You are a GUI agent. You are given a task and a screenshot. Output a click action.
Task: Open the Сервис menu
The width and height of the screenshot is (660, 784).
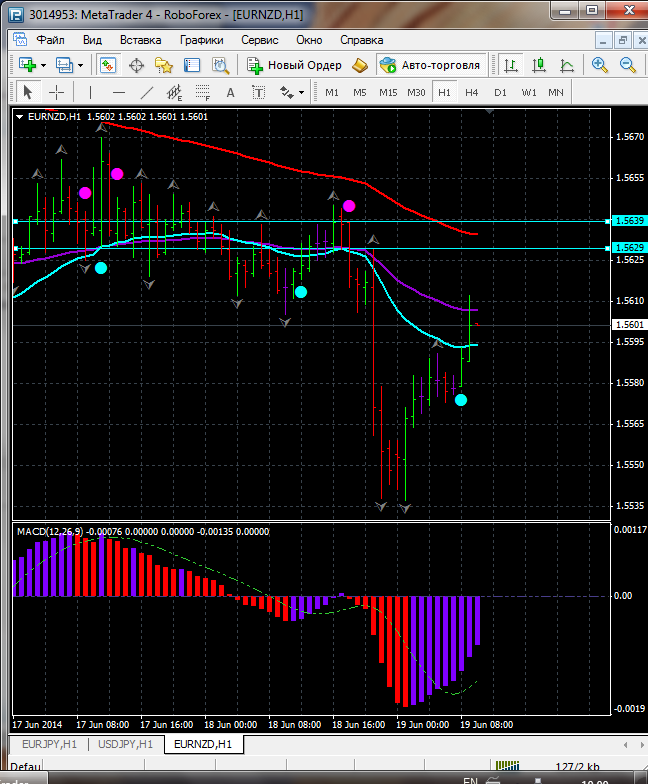[260, 40]
